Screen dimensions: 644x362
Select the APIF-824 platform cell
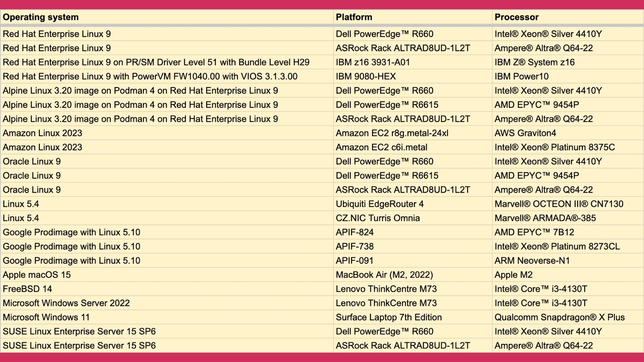355,232
